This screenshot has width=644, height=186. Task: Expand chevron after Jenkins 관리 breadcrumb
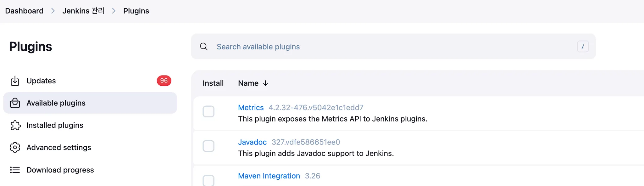(x=114, y=11)
